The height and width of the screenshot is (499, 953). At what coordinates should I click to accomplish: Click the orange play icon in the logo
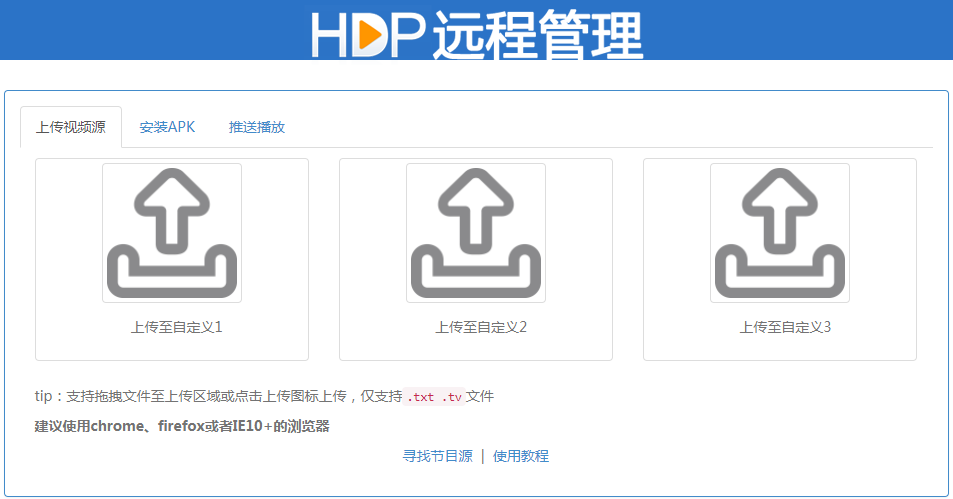pos(370,35)
